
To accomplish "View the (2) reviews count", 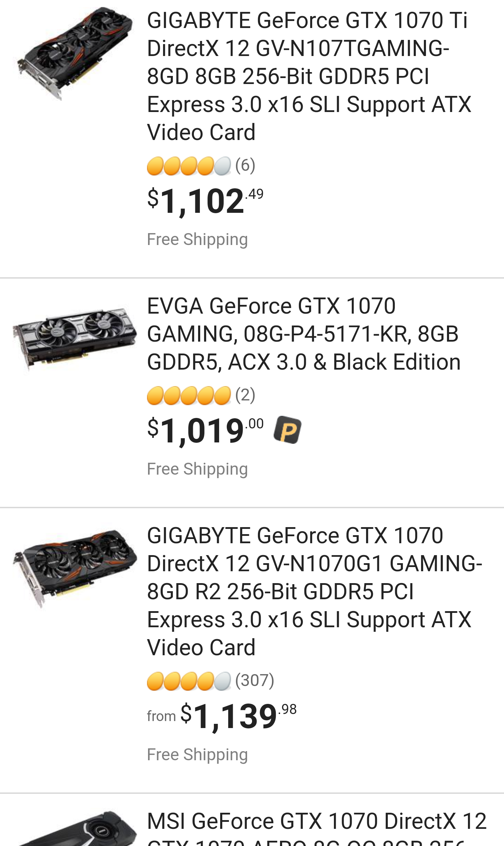I will click(x=245, y=395).
